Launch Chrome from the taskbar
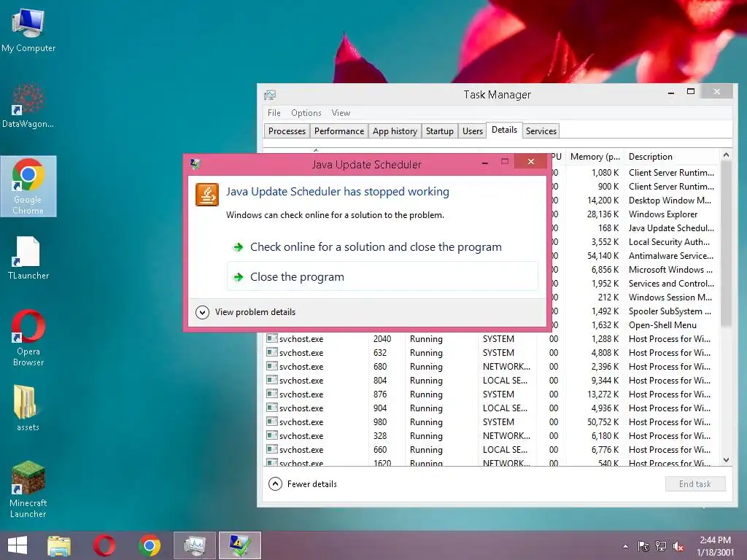747x560 pixels. pos(150,545)
